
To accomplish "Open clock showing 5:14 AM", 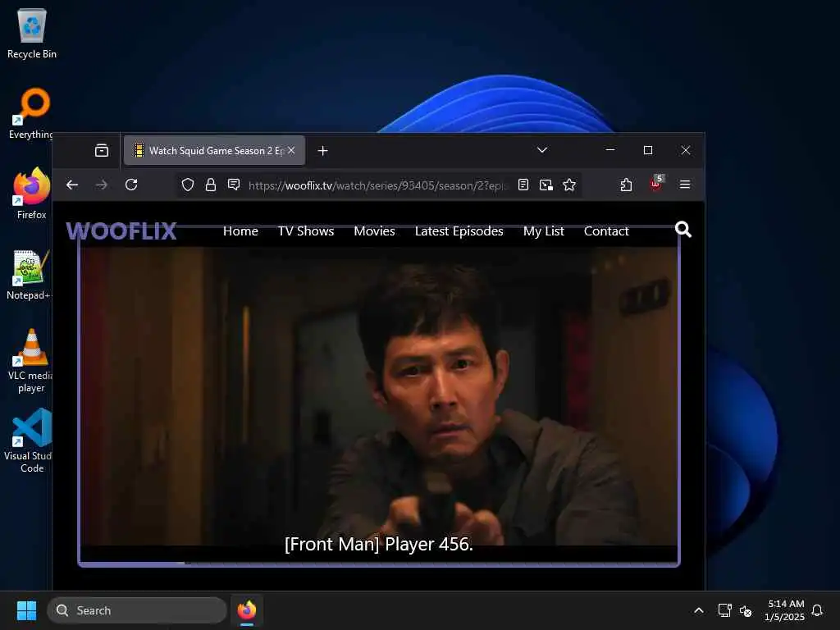I will tap(784, 610).
